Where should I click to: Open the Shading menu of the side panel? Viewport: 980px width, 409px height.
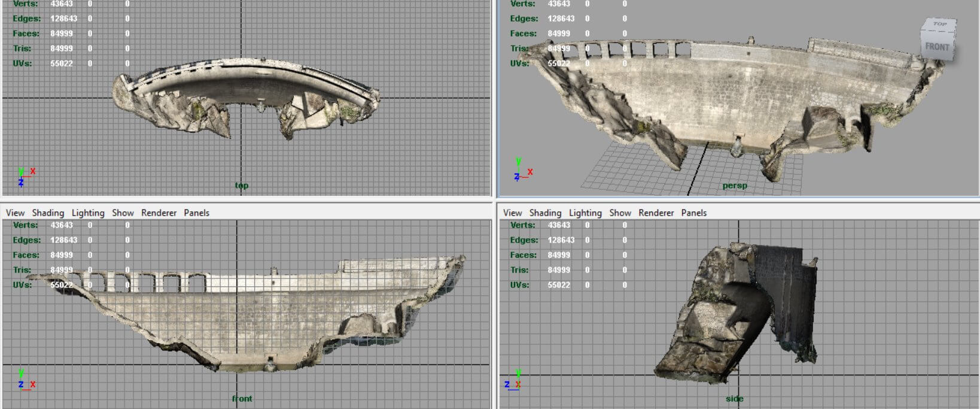point(545,213)
